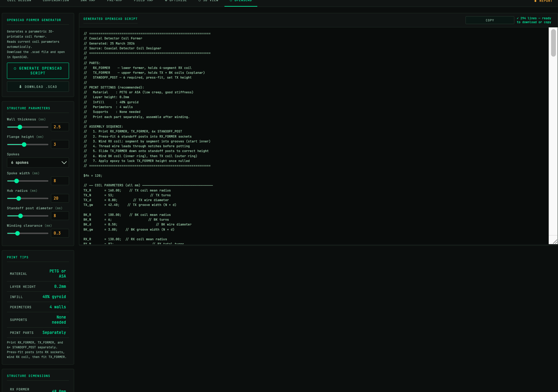The image size is (558, 392).
Task: Focus the Hub radius value field
Action: pyautogui.click(x=60, y=198)
